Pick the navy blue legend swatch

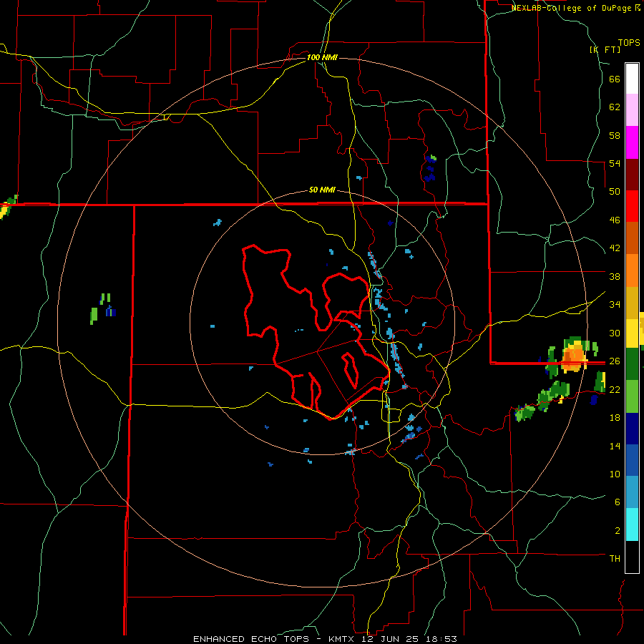pyautogui.click(x=632, y=429)
